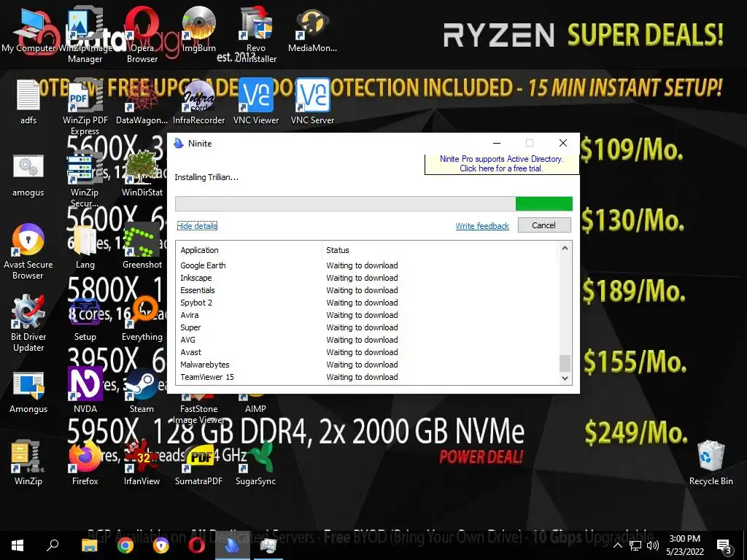
Task: Click the scroll up arrow in details list
Action: pos(565,248)
